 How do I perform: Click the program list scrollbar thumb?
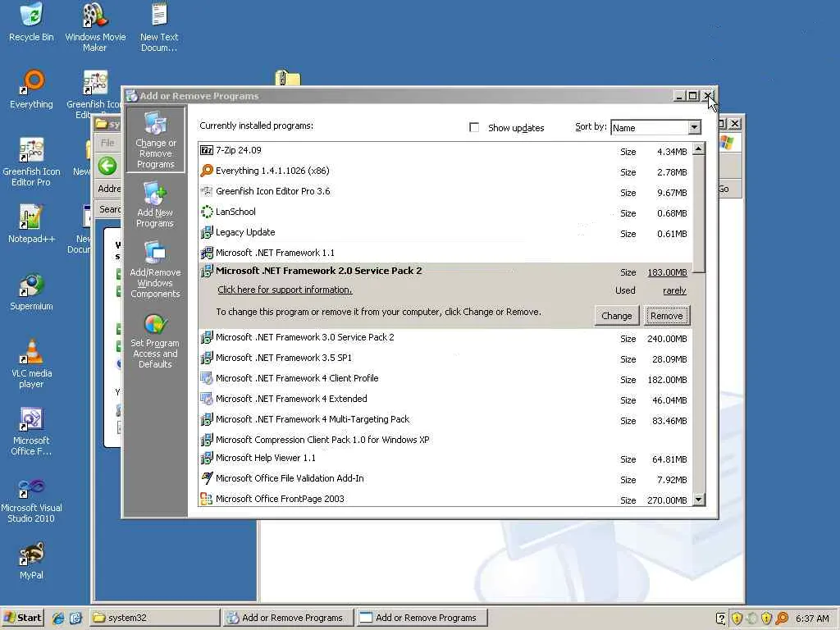(x=698, y=214)
